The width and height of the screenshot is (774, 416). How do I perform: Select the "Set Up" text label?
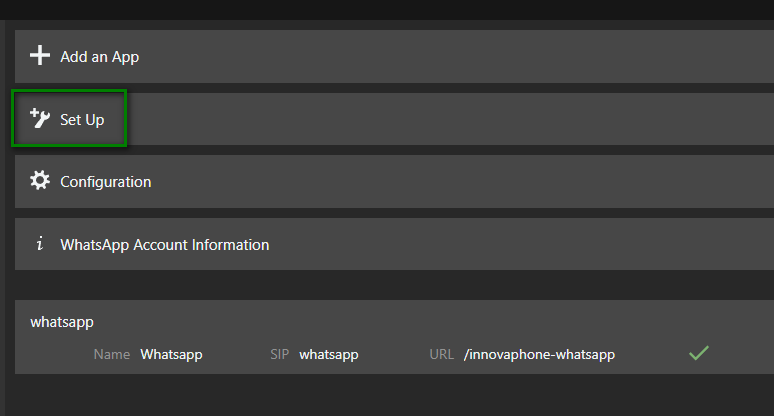(x=82, y=120)
